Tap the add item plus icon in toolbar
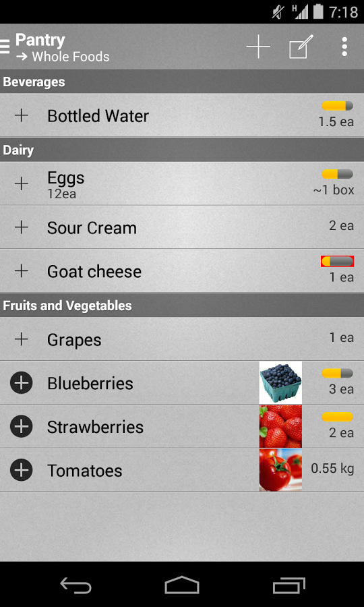Screen dimensions: 364x607 click(258, 47)
